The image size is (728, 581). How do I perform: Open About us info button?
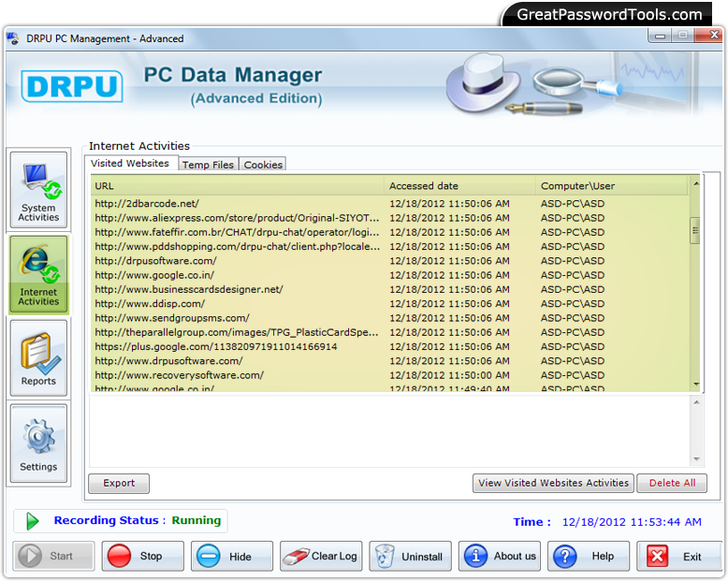pos(499,556)
